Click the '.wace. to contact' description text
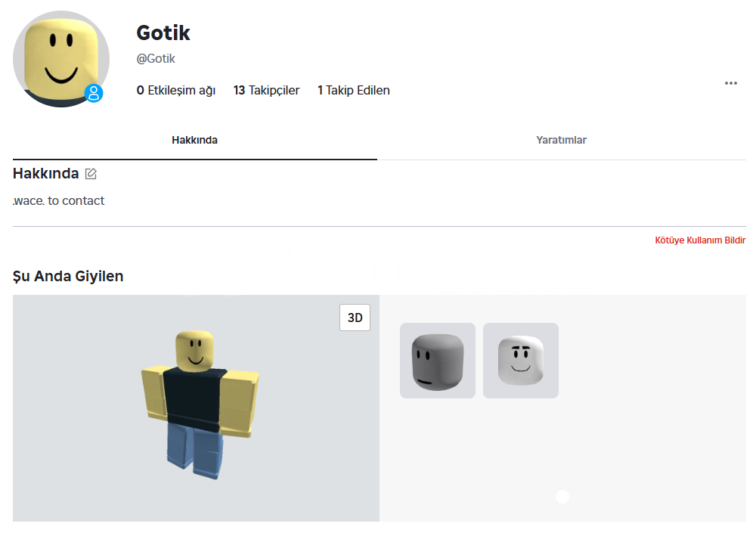This screenshot has width=756, height=533. tap(58, 200)
